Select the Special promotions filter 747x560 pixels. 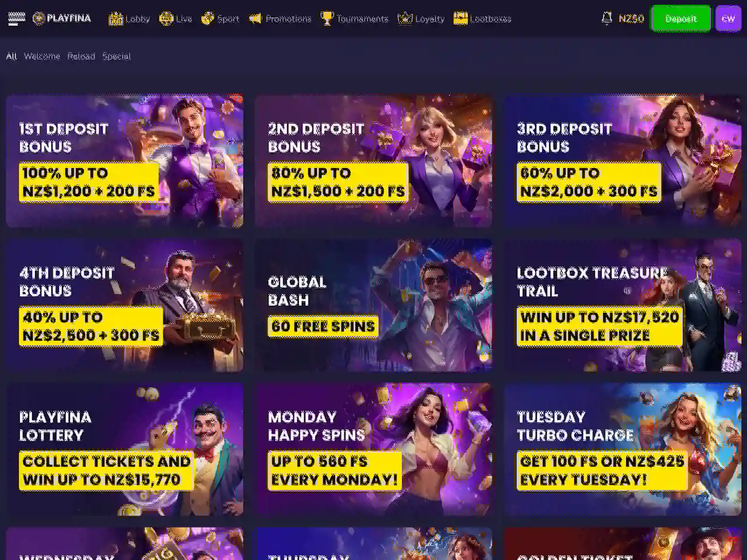tap(117, 56)
